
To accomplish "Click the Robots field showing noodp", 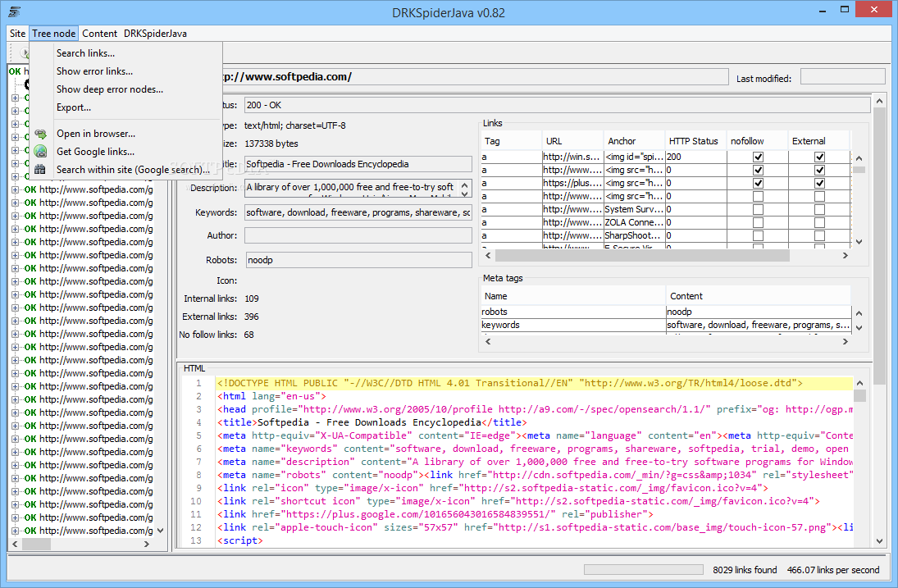I will [x=359, y=260].
